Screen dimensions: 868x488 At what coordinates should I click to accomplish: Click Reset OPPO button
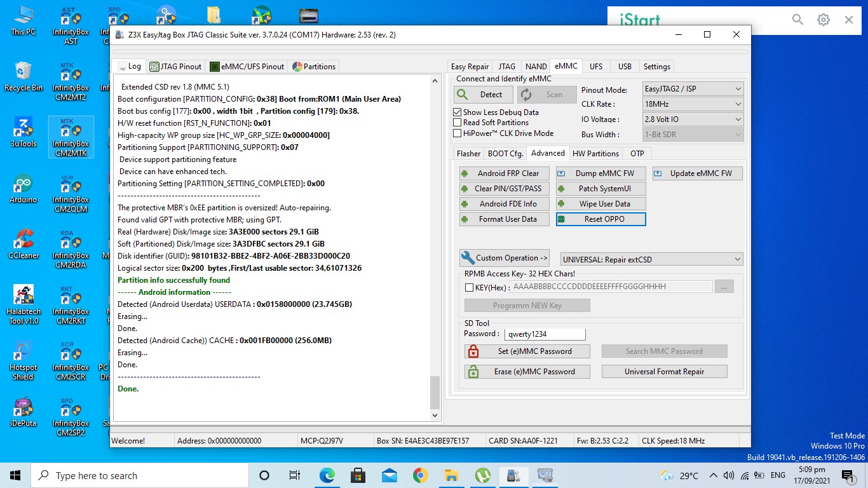pyautogui.click(x=600, y=219)
